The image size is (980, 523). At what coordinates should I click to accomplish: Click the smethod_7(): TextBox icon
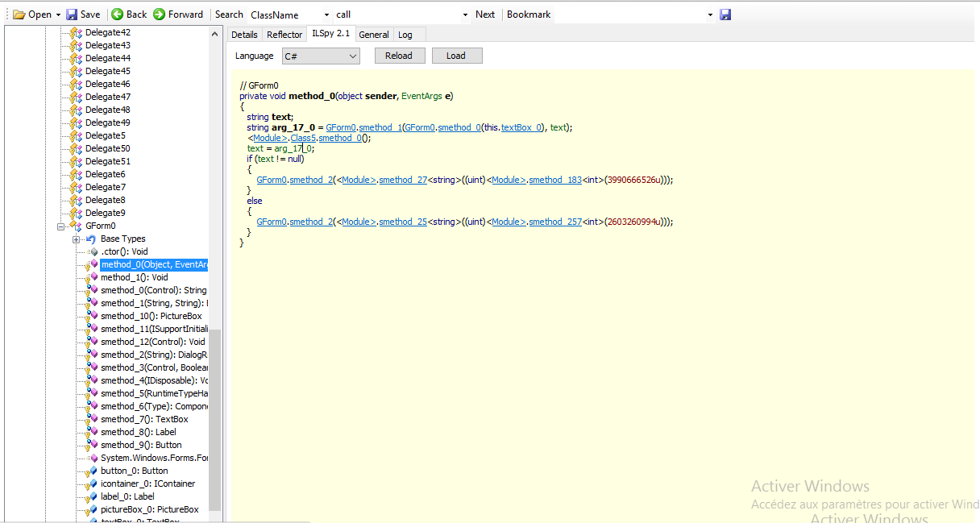(91, 419)
